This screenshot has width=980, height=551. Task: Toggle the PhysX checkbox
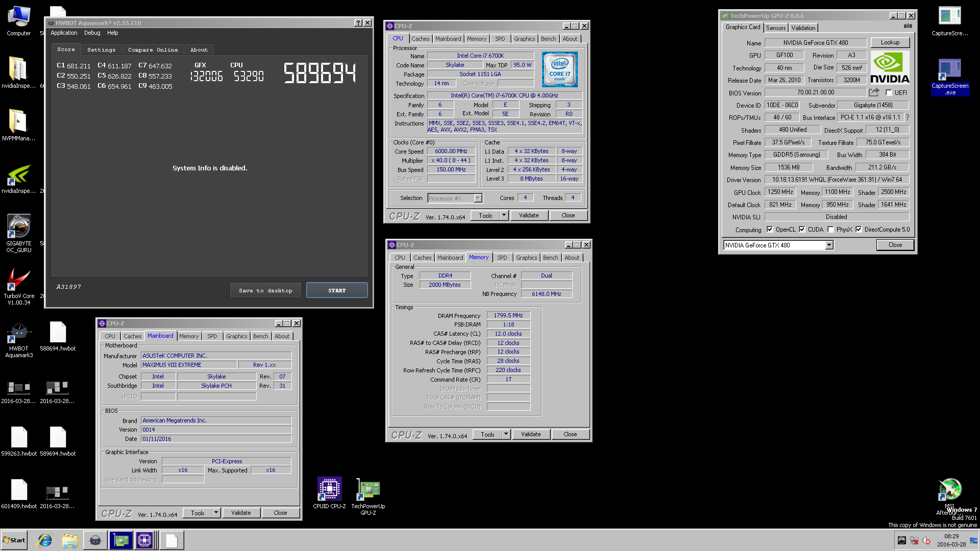pos(830,230)
